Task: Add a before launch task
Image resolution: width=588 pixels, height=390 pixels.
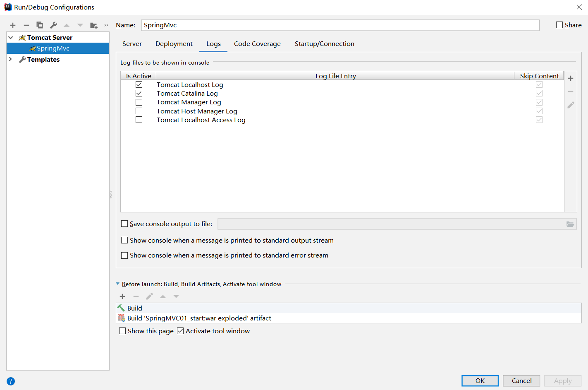Action: point(122,296)
